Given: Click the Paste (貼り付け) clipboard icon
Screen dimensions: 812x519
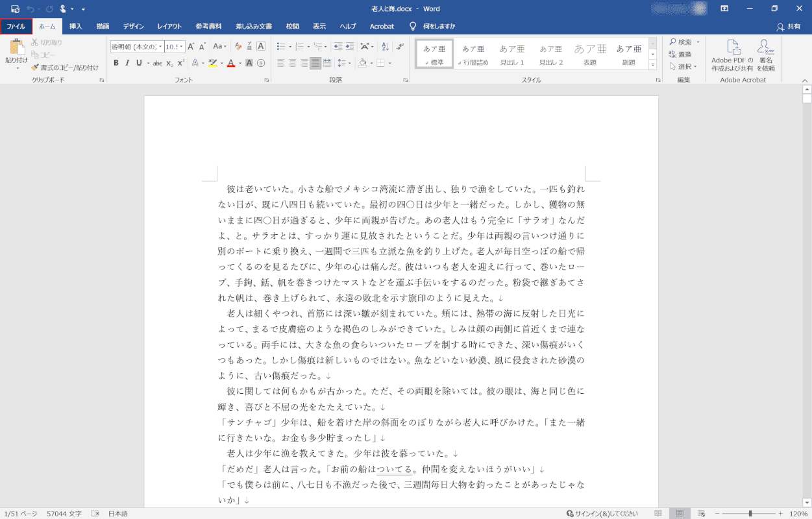Looking at the screenshot, I should pos(16,48).
